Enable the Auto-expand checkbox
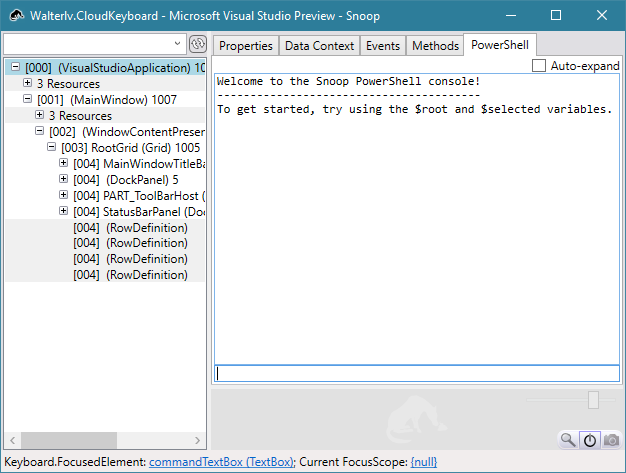Image resolution: width=626 pixels, height=473 pixels. coord(539,65)
